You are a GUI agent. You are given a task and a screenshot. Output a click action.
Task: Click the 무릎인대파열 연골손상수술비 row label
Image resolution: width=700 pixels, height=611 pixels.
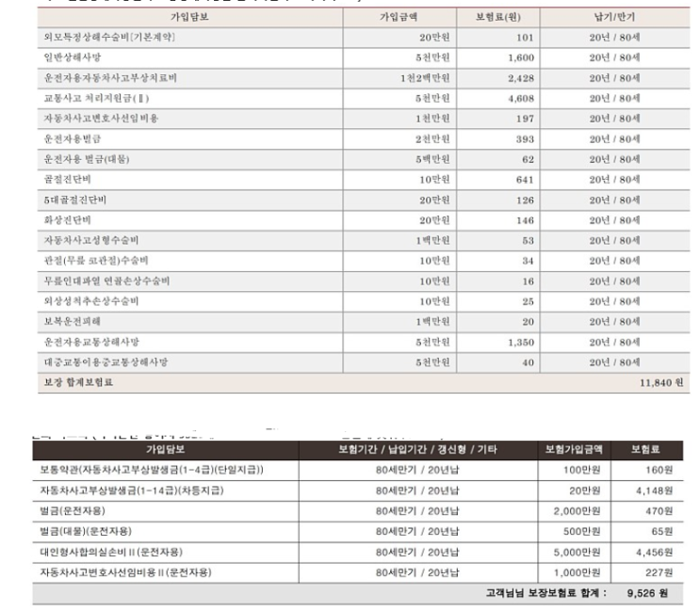(106, 281)
